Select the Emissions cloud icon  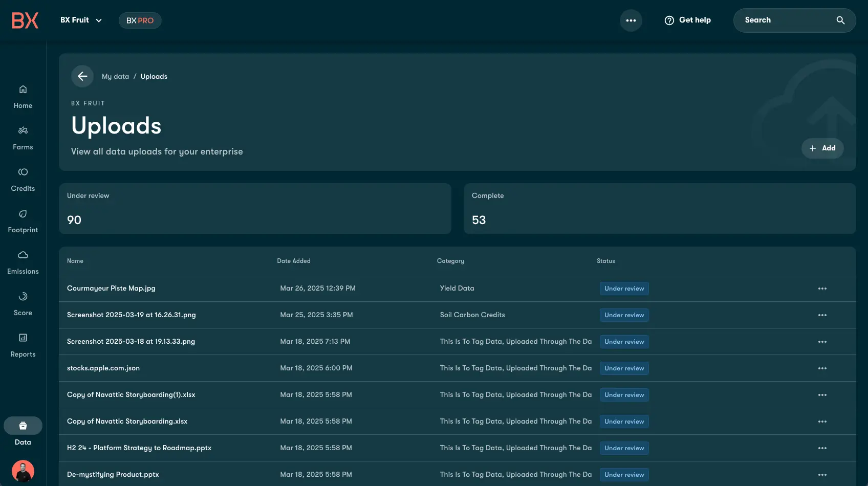tap(23, 255)
